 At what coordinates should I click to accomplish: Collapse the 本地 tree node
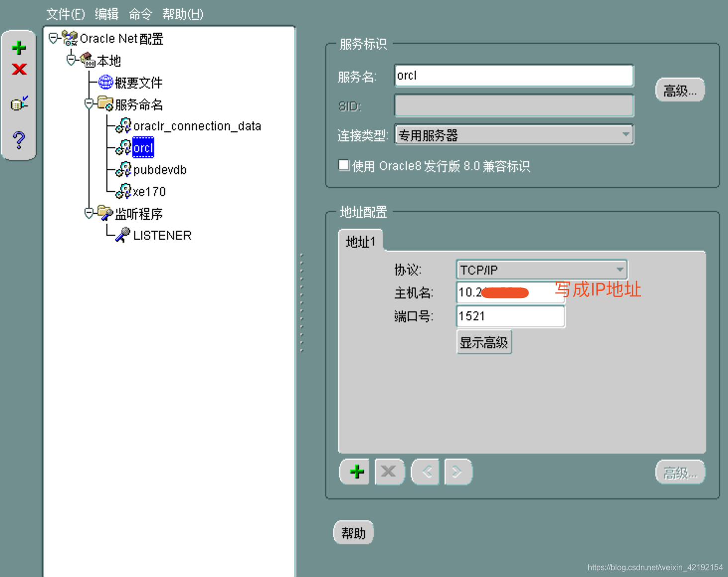click(x=71, y=60)
